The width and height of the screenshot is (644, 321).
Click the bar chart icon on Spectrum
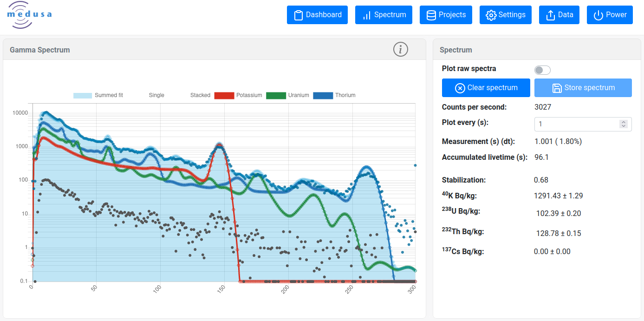coord(367,15)
